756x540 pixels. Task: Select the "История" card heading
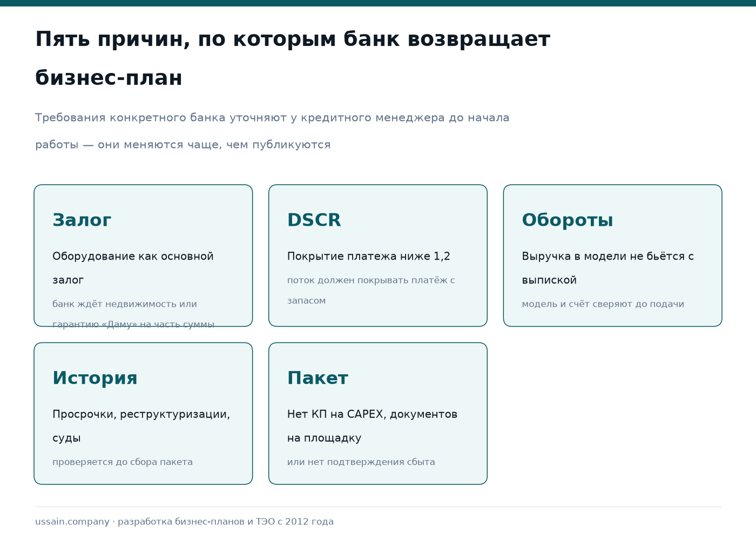tap(95, 378)
